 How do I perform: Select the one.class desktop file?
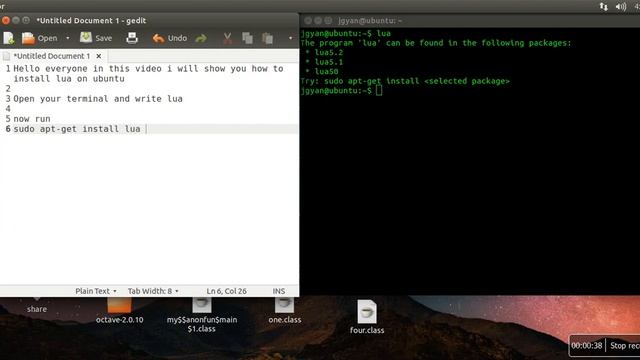(284, 311)
